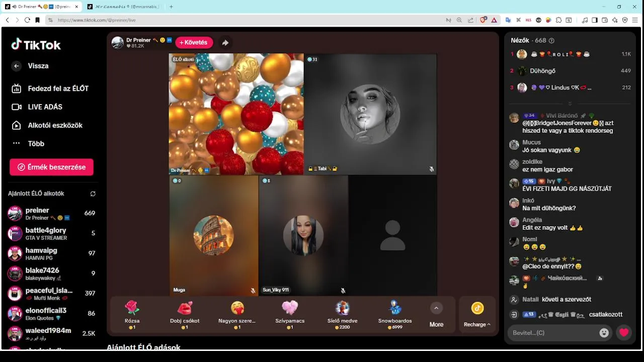
Task: Click Dr Preiner profile avatar in header
Action: (x=117, y=43)
